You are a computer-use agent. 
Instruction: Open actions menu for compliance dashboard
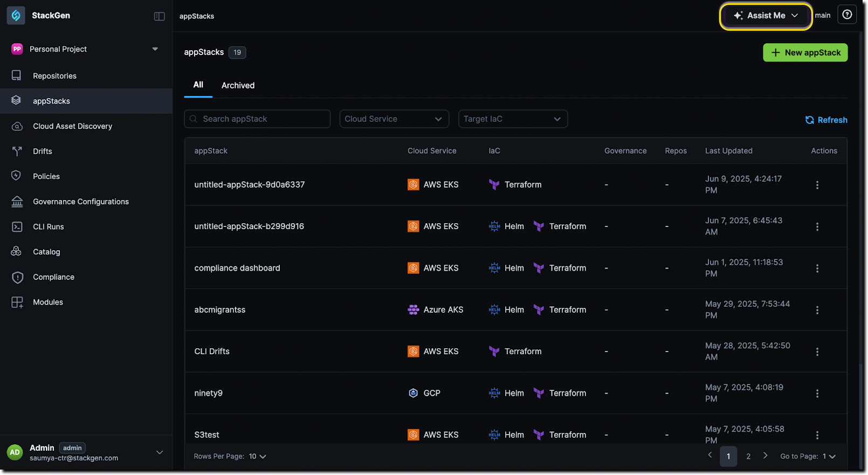point(817,269)
